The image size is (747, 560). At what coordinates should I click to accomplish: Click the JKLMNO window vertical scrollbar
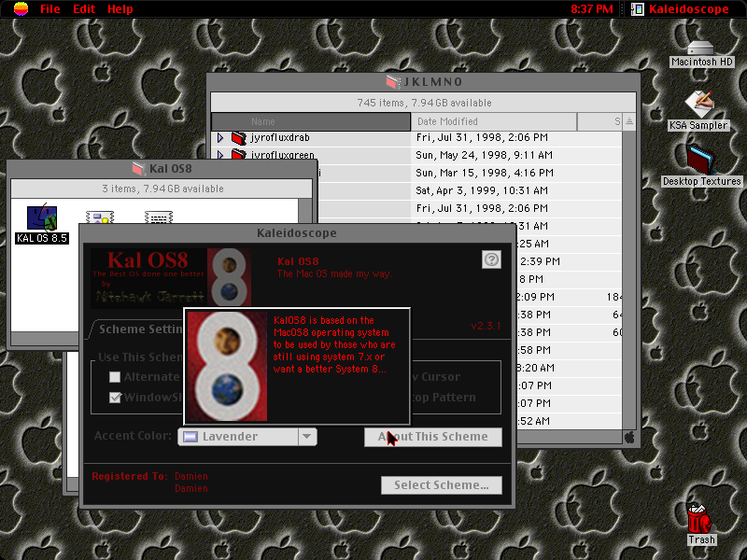[x=628, y=279]
